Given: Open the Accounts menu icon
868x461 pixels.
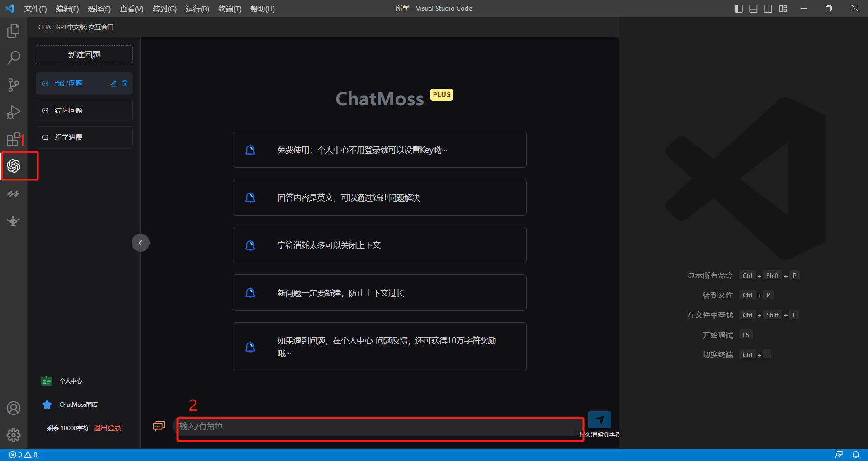Looking at the screenshot, I should [14, 408].
